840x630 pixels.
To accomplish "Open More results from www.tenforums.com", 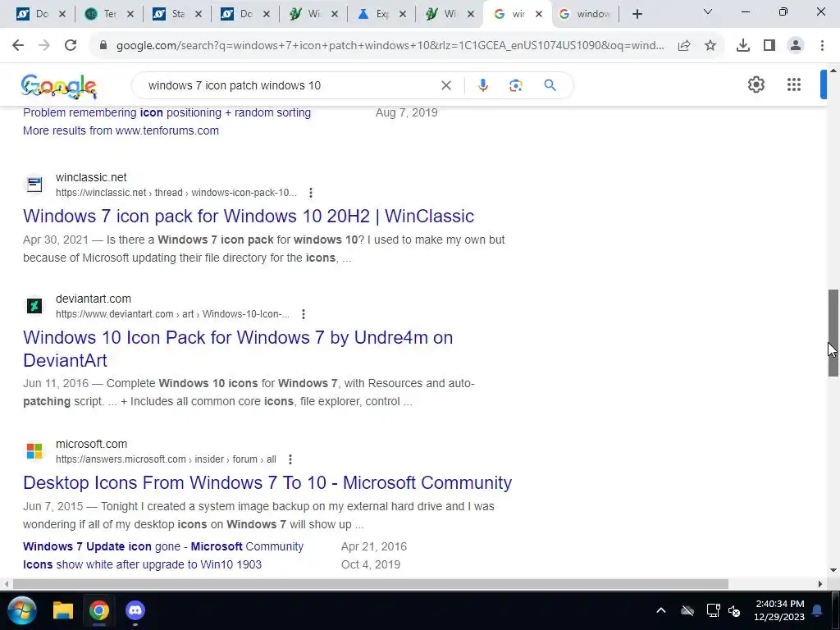I will tap(121, 130).
